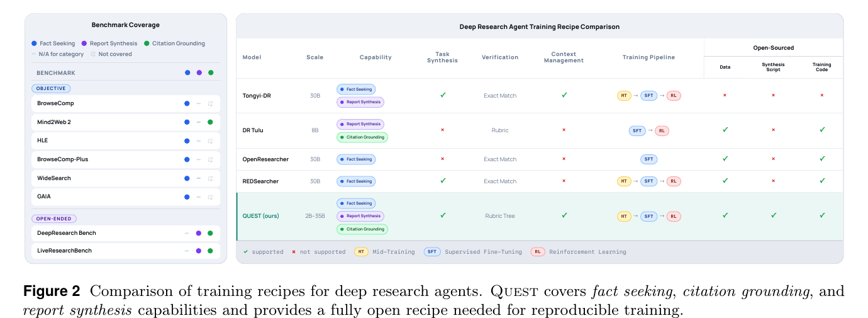Select the OBJECTIVE category pill

[51, 89]
